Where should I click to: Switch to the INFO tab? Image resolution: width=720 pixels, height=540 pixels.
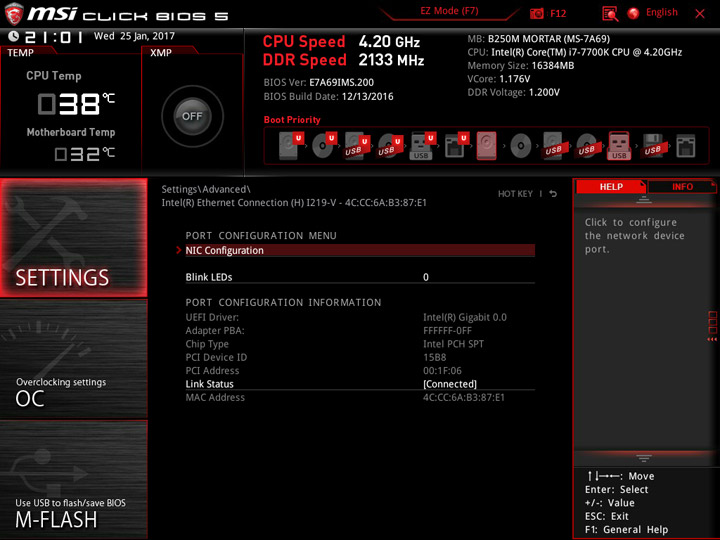pyautogui.click(x=682, y=187)
